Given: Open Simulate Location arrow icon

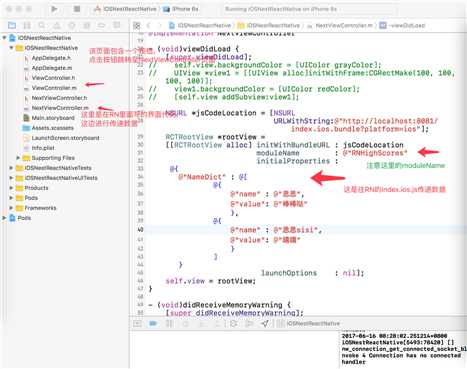Looking at the screenshot, I should (x=265, y=323).
